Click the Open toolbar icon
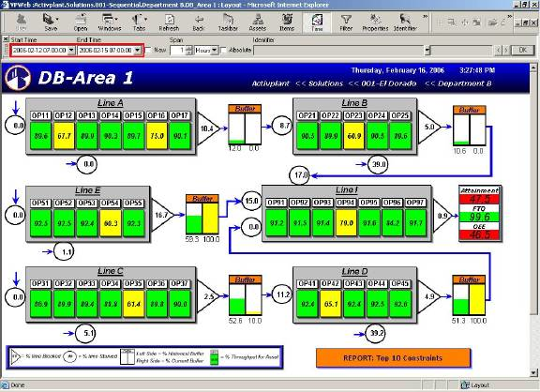Screen dimensions: 540x392 coord(81,23)
